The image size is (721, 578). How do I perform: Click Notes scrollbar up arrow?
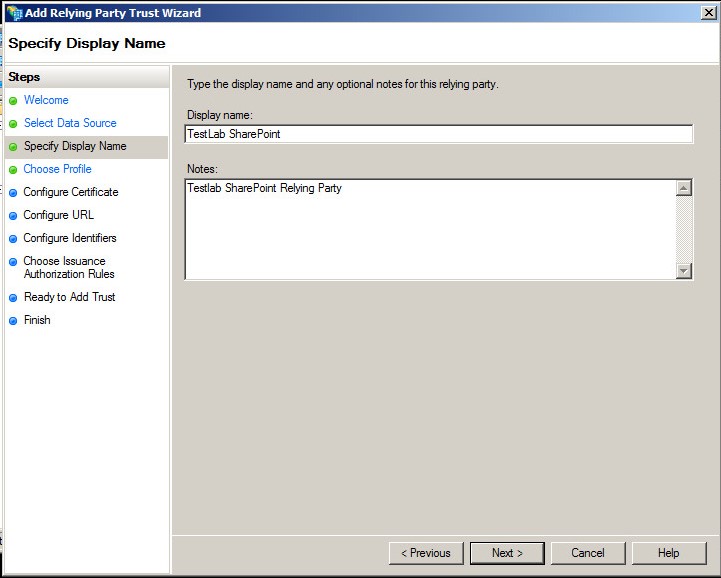[684, 188]
